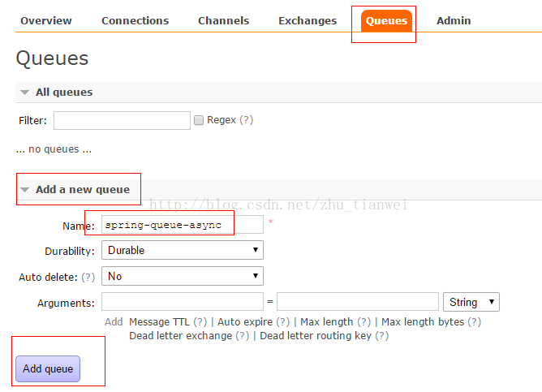Show Auto delete help tooltip
The image size is (542, 392).
[88, 278]
